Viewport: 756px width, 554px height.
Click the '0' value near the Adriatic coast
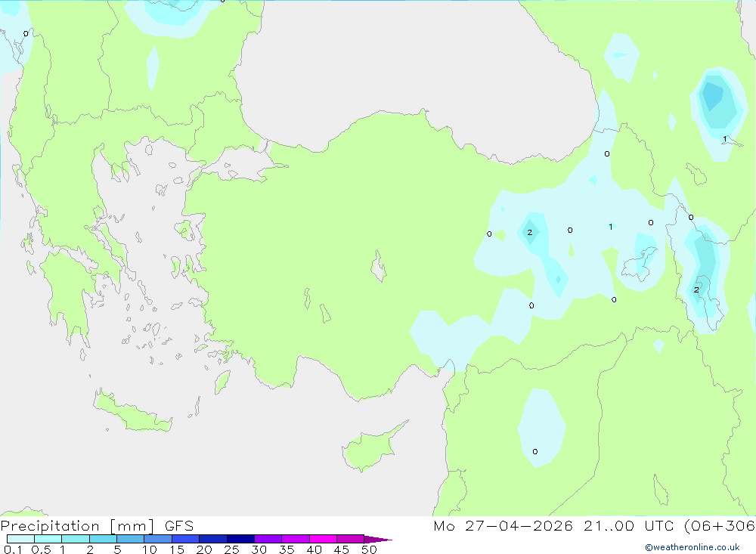(x=26, y=34)
